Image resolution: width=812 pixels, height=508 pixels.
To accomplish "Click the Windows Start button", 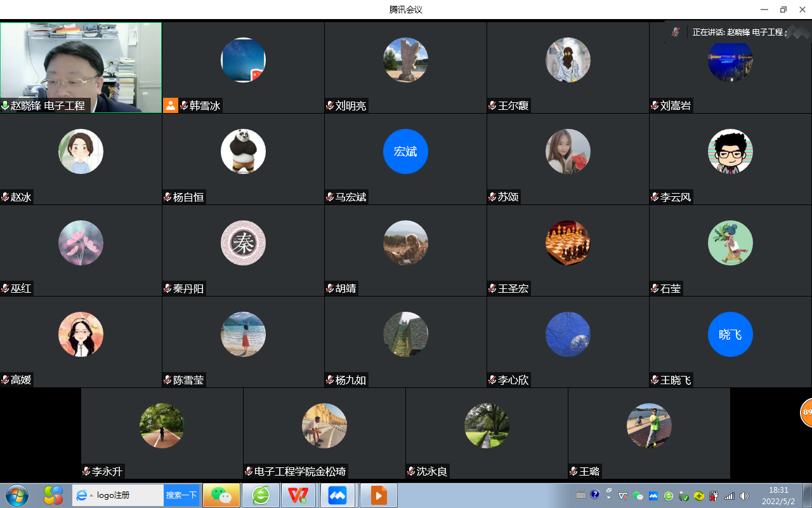I will pyautogui.click(x=17, y=495).
